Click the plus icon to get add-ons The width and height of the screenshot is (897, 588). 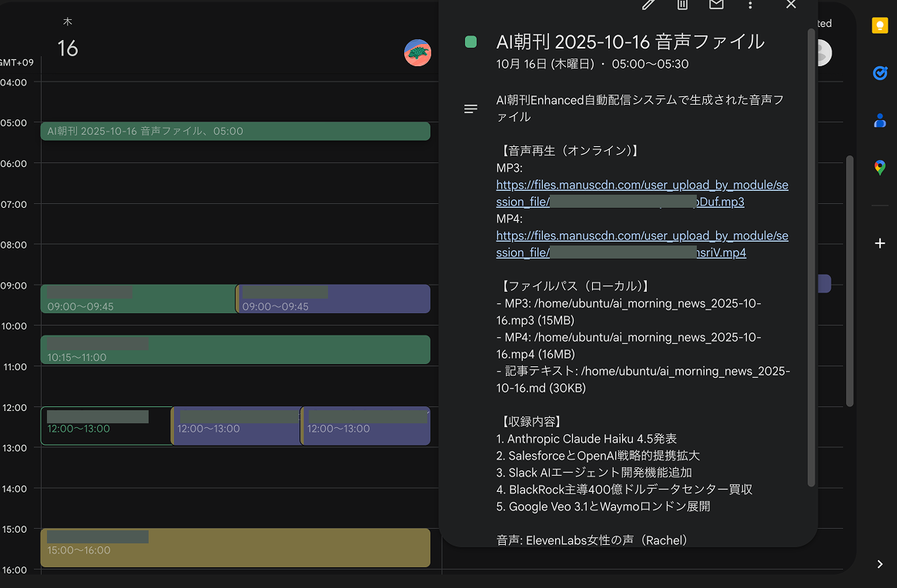(x=879, y=243)
